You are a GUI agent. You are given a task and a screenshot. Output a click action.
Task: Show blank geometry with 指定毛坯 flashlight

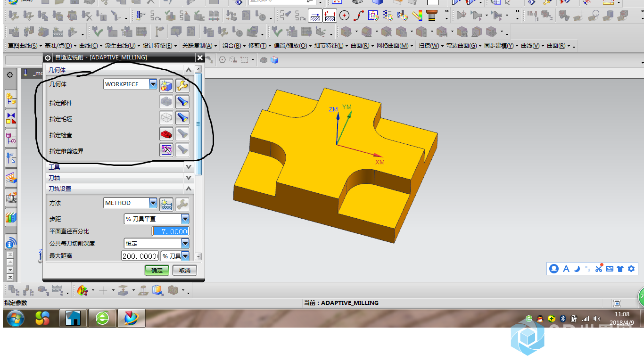click(x=182, y=118)
